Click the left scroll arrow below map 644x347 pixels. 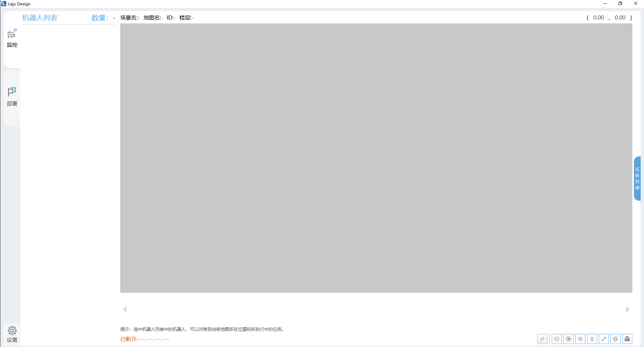[125, 309]
